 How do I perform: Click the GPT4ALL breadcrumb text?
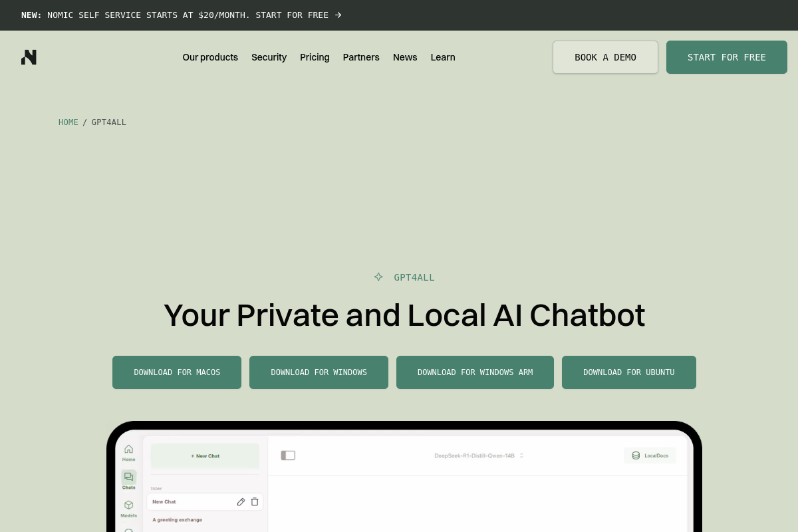point(109,122)
